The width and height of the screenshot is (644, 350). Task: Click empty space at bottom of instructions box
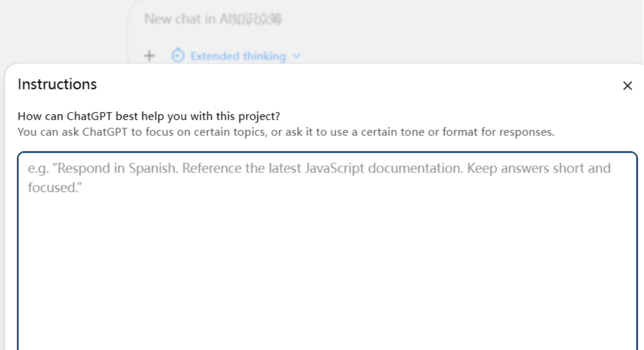[x=327, y=325]
